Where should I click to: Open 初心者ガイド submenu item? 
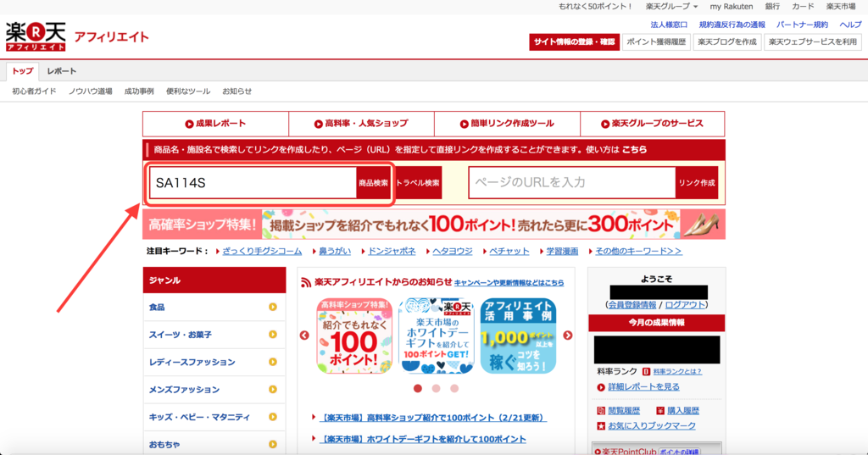coord(34,92)
